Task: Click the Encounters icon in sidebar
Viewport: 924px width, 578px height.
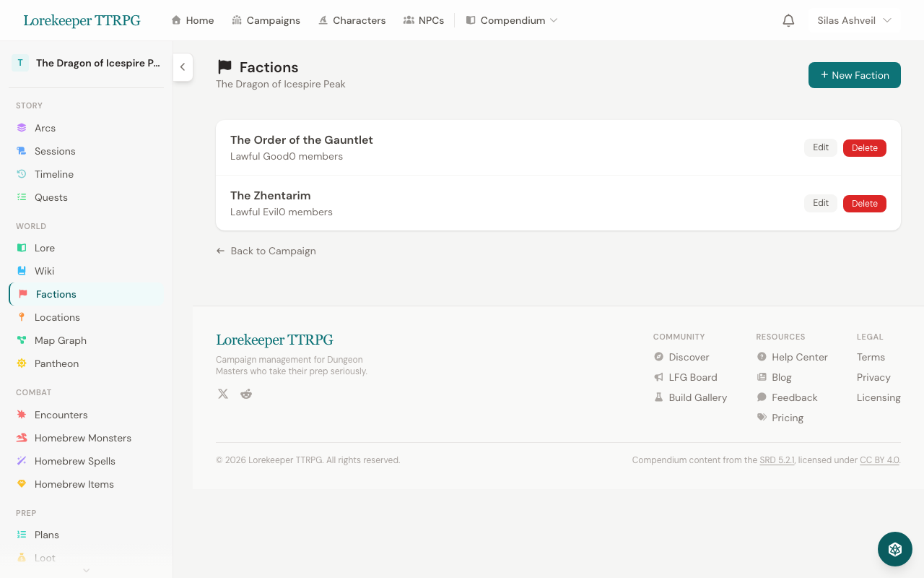Action: [x=22, y=415]
